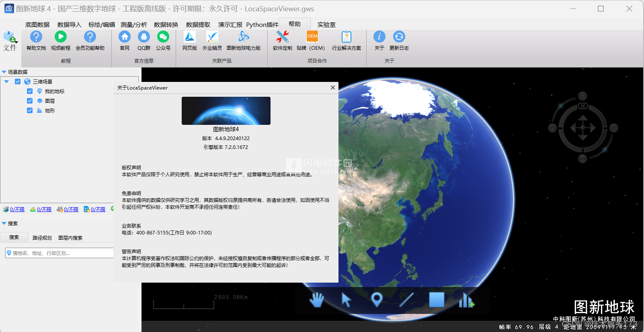Click the globe image in About dialog
This screenshot has height=332, width=644.
tap(226, 111)
